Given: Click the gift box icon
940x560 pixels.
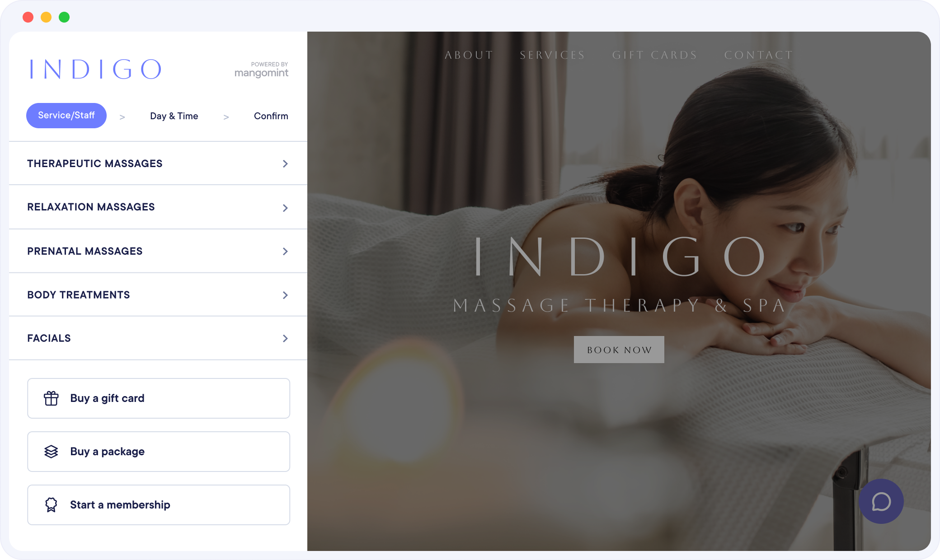Looking at the screenshot, I should pyautogui.click(x=51, y=398).
